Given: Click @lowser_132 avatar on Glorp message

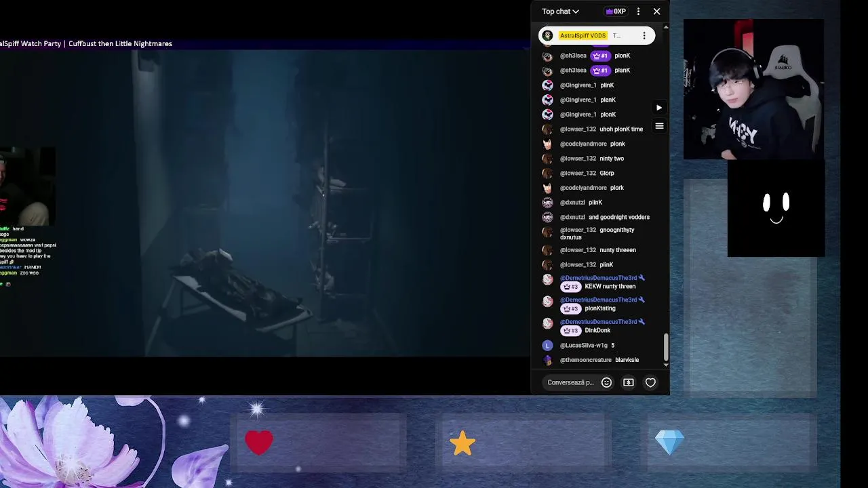Looking at the screenshot, I should [547, 174].
